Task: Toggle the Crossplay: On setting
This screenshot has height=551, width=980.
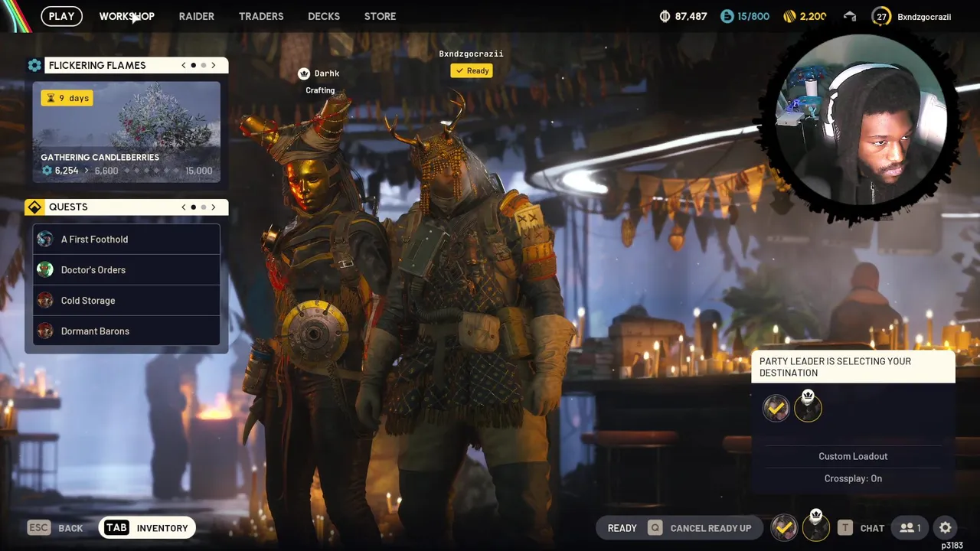Action: tap(853, 478)
